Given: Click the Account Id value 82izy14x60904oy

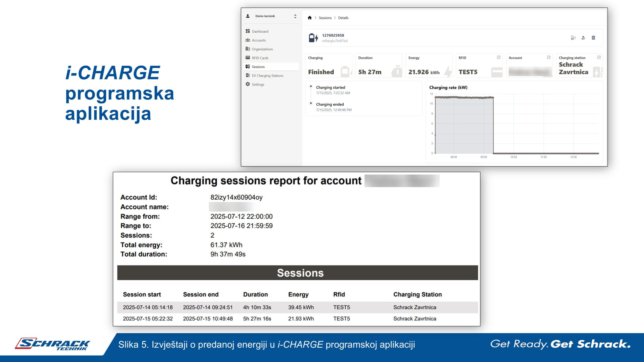Looking at the screenshot, I should [236, 197].
